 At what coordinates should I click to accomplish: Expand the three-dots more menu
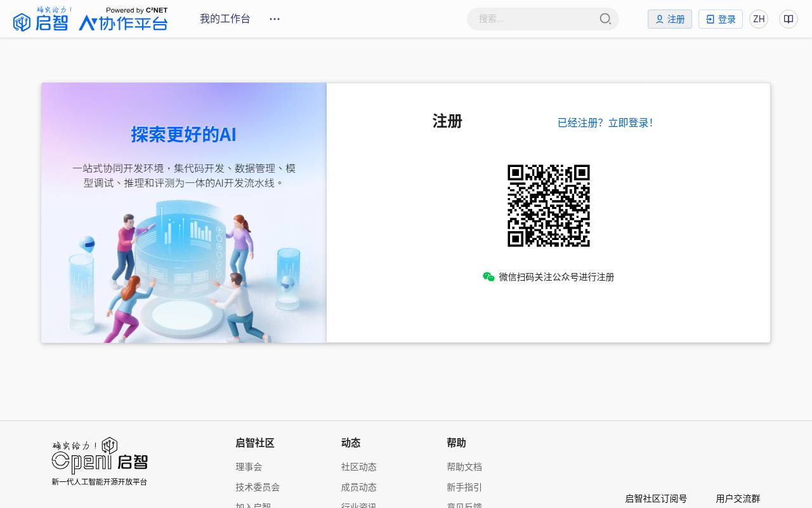point(275,19)
